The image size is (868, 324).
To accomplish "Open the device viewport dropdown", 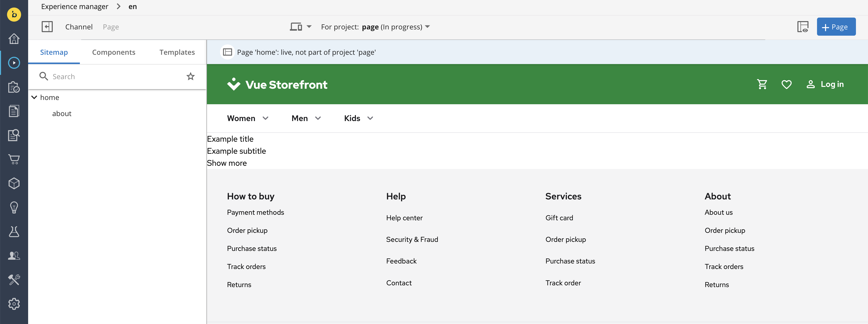I will tap(301, 27).
